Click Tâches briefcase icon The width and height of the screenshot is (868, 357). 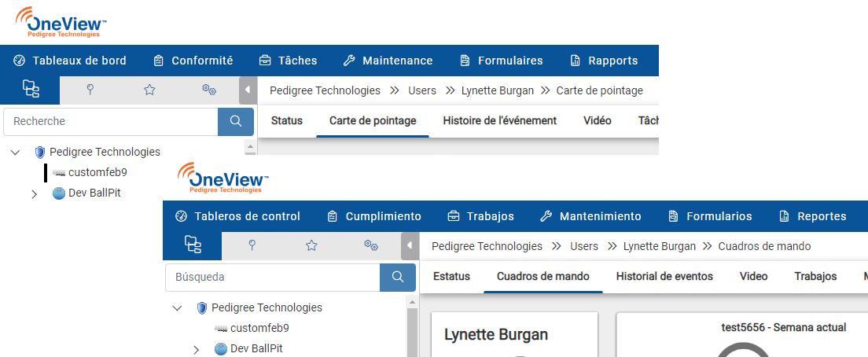point(265,61)
